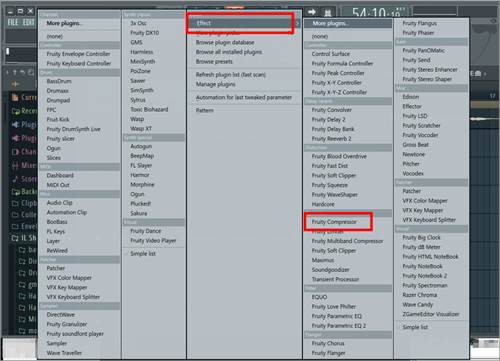Select Fruity Love Philter

[334, 307]
